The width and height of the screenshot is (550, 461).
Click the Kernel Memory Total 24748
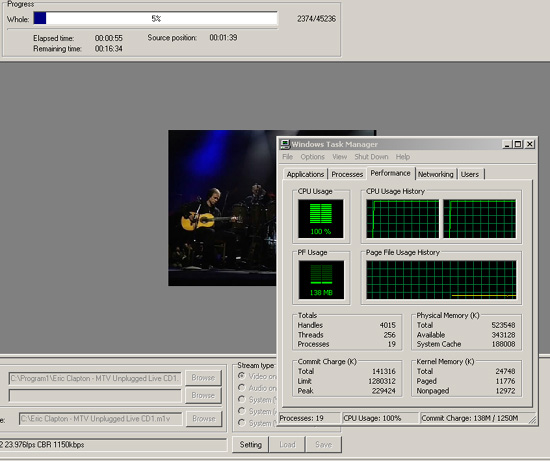[505, 371]
